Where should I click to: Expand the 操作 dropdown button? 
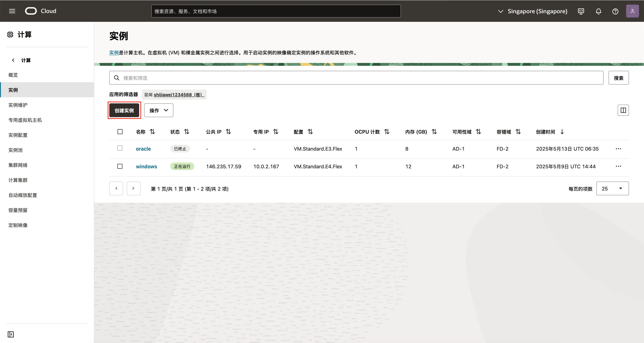point(158,110)
